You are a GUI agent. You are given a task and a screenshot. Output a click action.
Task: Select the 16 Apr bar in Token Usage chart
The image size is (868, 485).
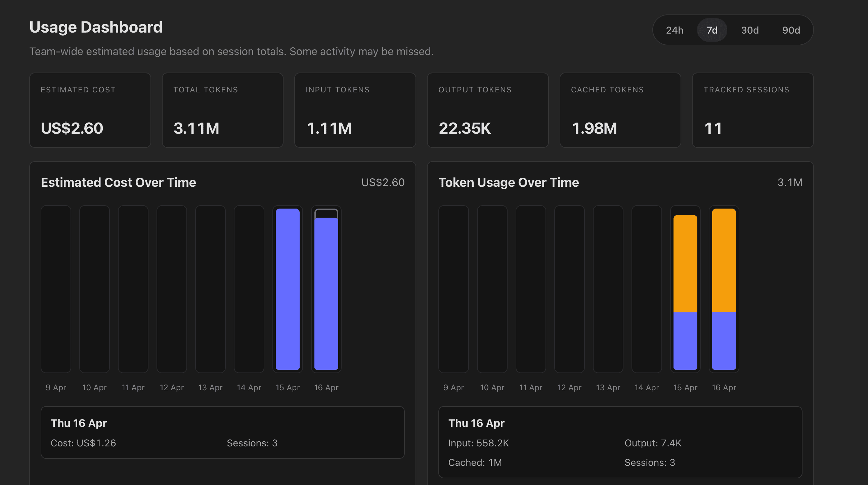point(724,290)
